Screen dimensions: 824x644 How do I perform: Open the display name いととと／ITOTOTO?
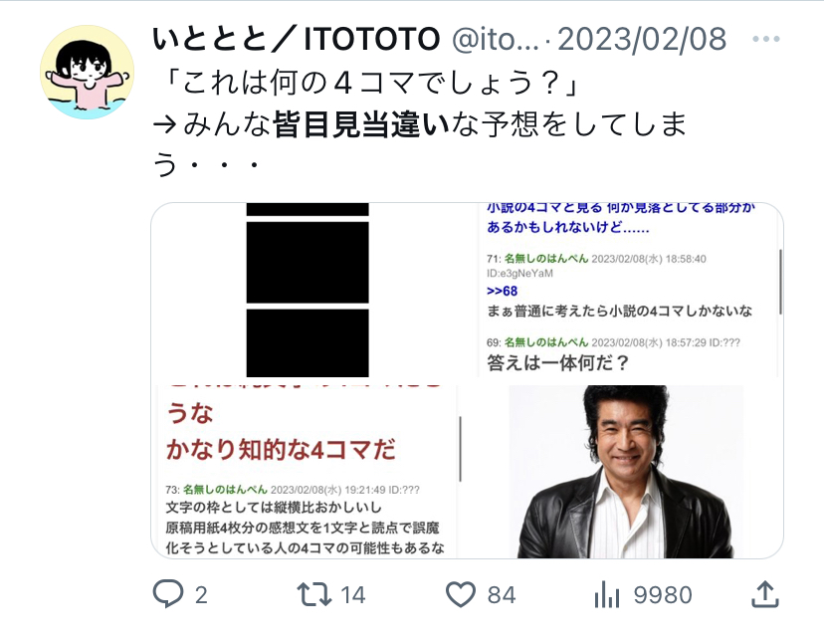pyautogui.click(x=296, y=39)
